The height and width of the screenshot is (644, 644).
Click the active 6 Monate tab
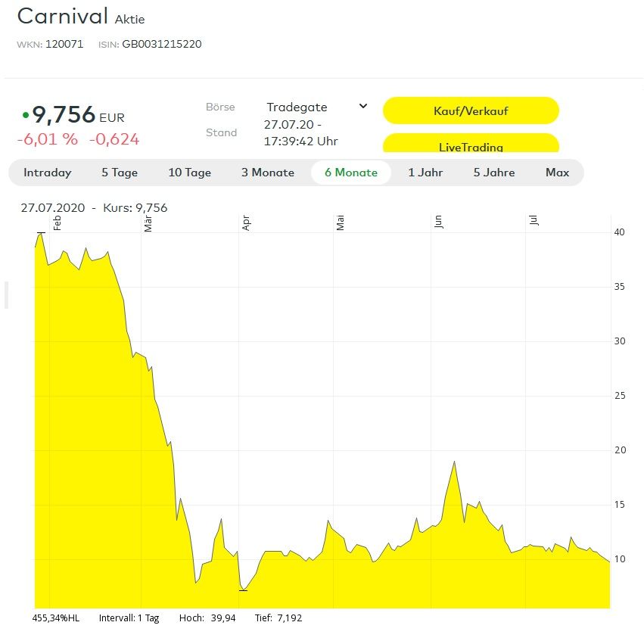350,173
